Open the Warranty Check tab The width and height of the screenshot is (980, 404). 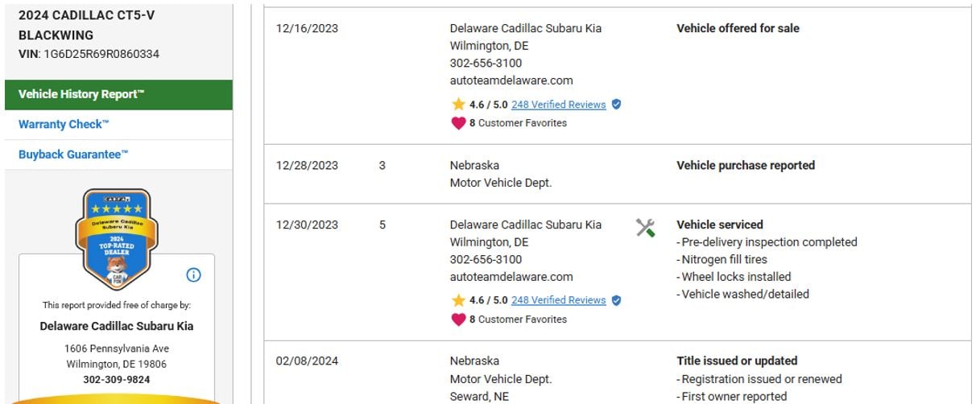pos(64,124)
